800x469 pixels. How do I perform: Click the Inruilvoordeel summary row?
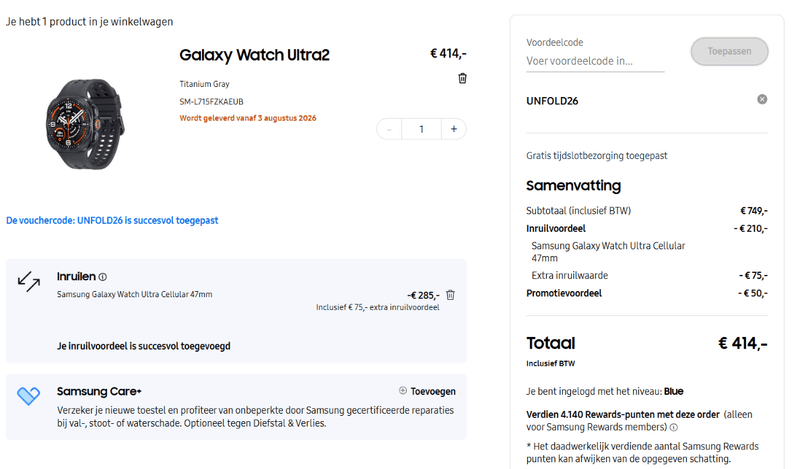647,229
